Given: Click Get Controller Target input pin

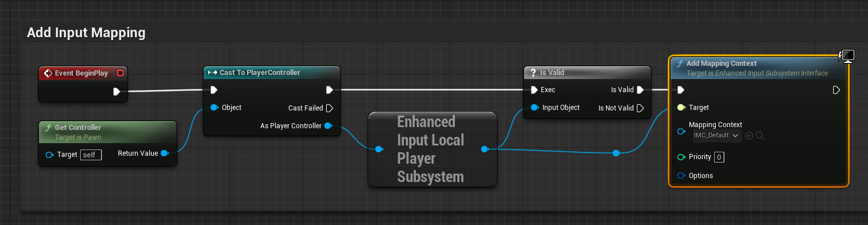Looking at the screenshot, I should tap(50, 154).
